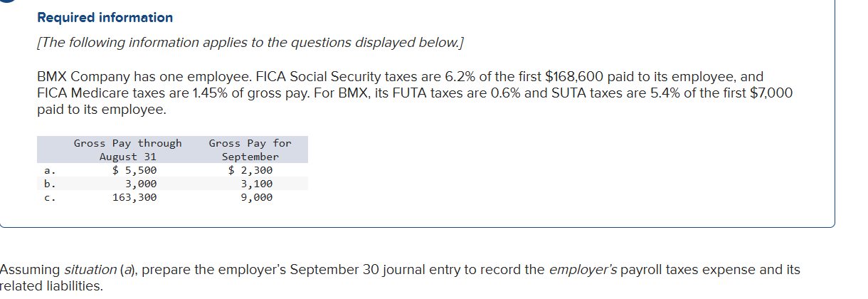Select the $ 2,300 September pay cell
Viewport: 868px width, 299px height.
pos(250,170)
